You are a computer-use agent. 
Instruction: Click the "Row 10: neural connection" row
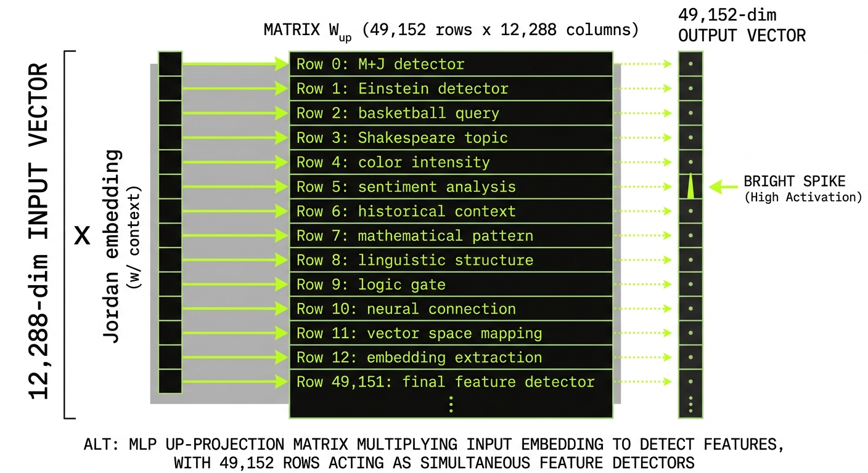(x=451, y=309)
